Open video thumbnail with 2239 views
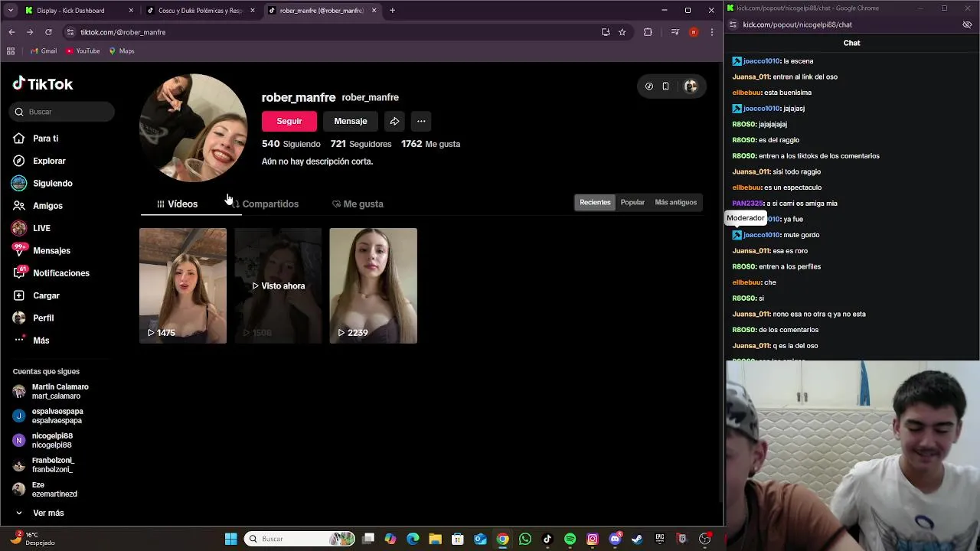 click(x=374, y=285)
